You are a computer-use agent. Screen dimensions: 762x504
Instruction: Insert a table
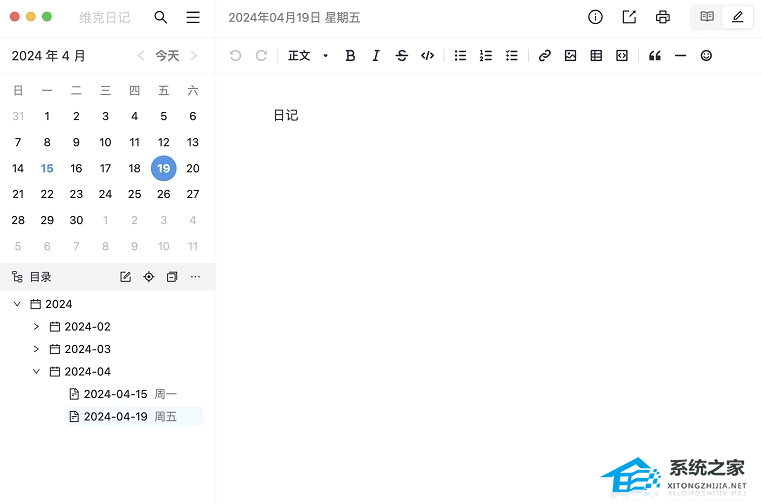click(596, 55)
